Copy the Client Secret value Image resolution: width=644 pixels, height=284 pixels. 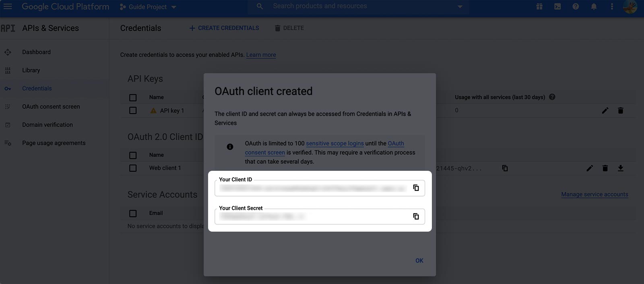[x=416, y=216]
